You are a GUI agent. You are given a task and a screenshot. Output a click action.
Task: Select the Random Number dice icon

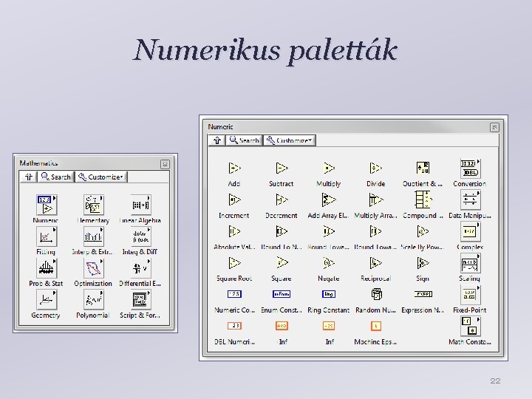pyautogui.click(x=376, y=294)
